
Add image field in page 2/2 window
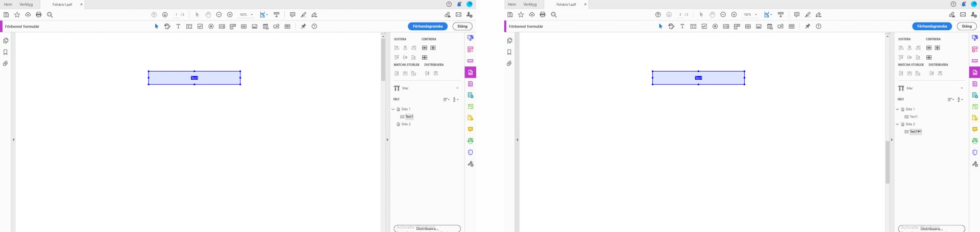[759, 27]
